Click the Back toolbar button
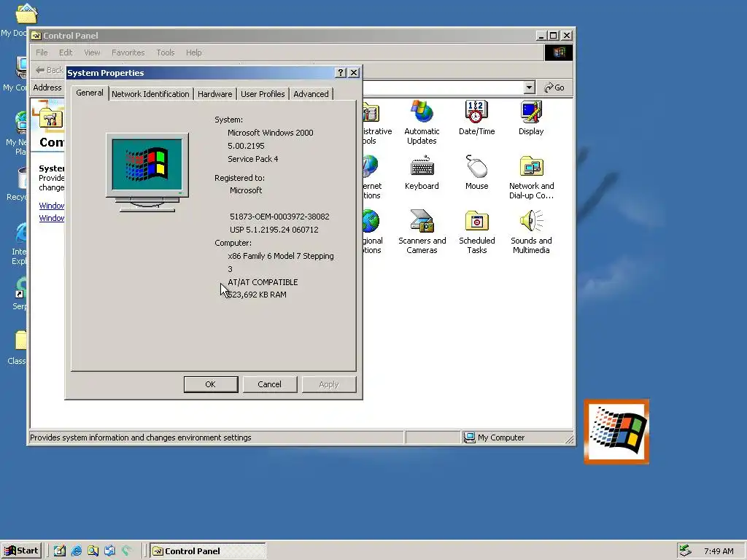This screenshot has width=747, height=560. tap(49, 70)
